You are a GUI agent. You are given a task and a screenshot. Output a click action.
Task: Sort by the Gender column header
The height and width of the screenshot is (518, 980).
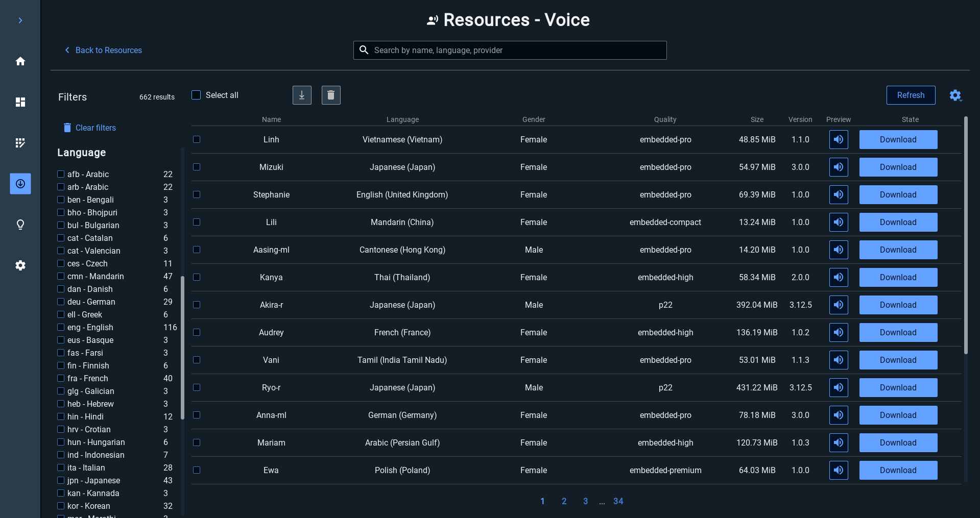(534, 119)
